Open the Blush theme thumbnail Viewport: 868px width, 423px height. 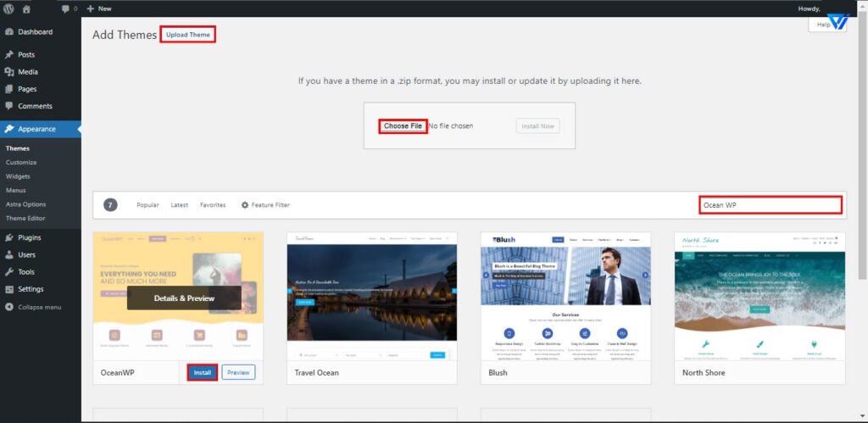click(x=565, y=297)
